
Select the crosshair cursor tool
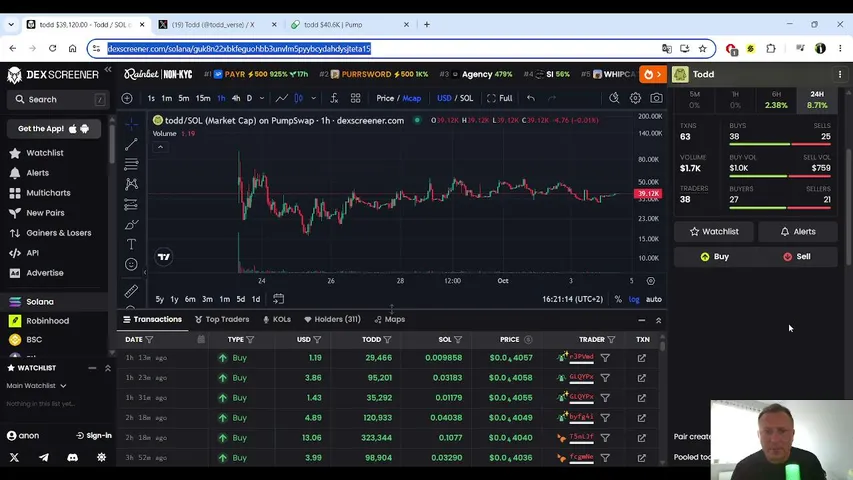pyautogui.click(x=131, y=124)
